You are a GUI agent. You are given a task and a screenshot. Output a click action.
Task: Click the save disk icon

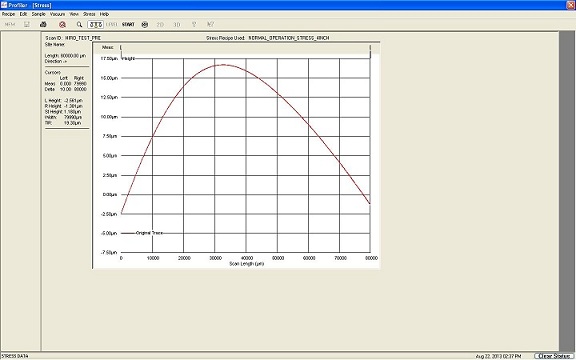tap(27, 25)
